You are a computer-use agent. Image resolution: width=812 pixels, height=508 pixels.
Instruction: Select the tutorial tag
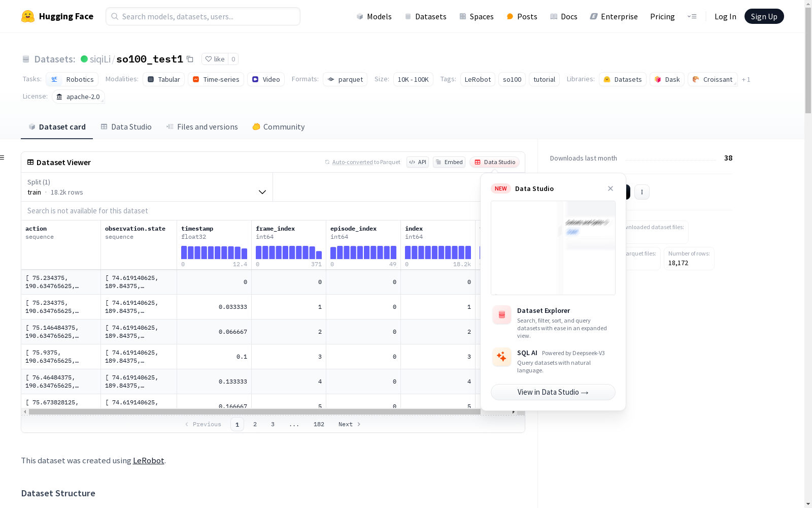pyautogui.click(x=544, y=79)
